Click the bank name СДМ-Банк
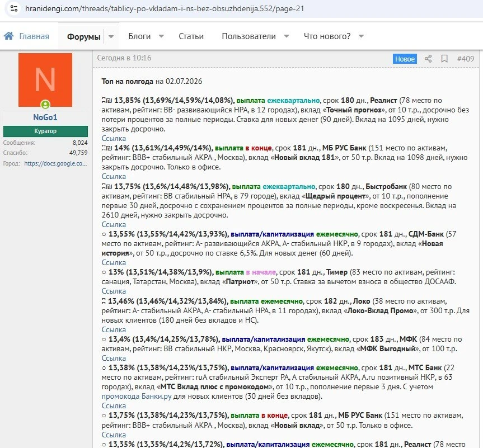 point(426,234)
